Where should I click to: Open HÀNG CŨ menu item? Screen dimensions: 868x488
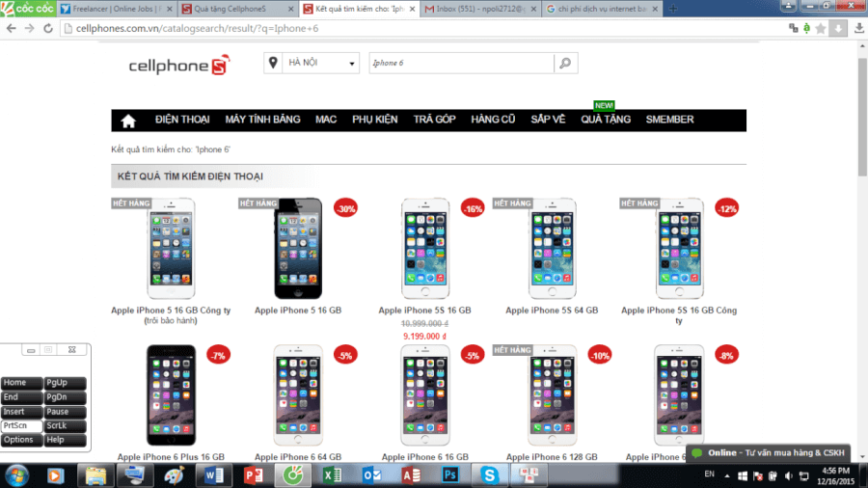(493, 120)
